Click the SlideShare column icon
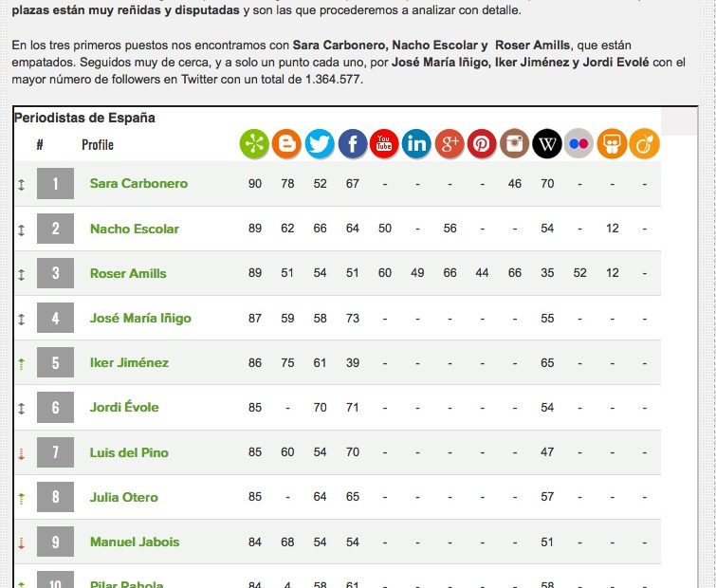Image resolution: width=716 pixels, height=588 pixels. point(612,144)
